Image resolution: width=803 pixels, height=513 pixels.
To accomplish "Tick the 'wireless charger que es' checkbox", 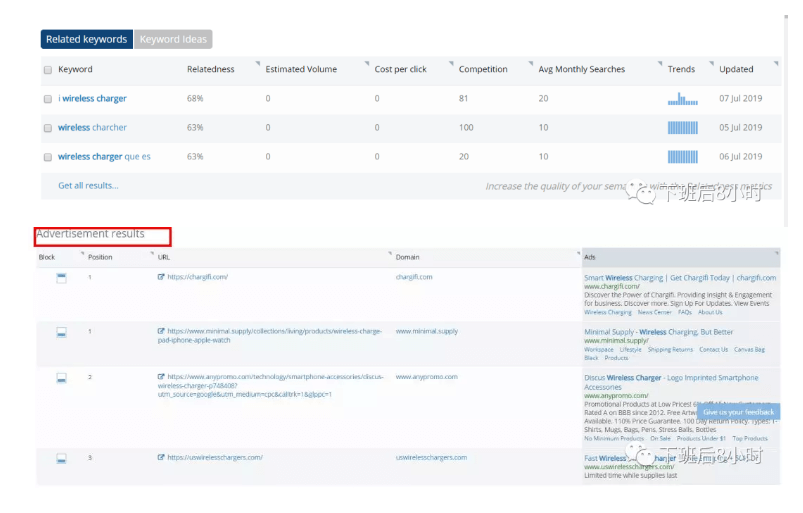I will pyautogui.click(x=48, y=157).
